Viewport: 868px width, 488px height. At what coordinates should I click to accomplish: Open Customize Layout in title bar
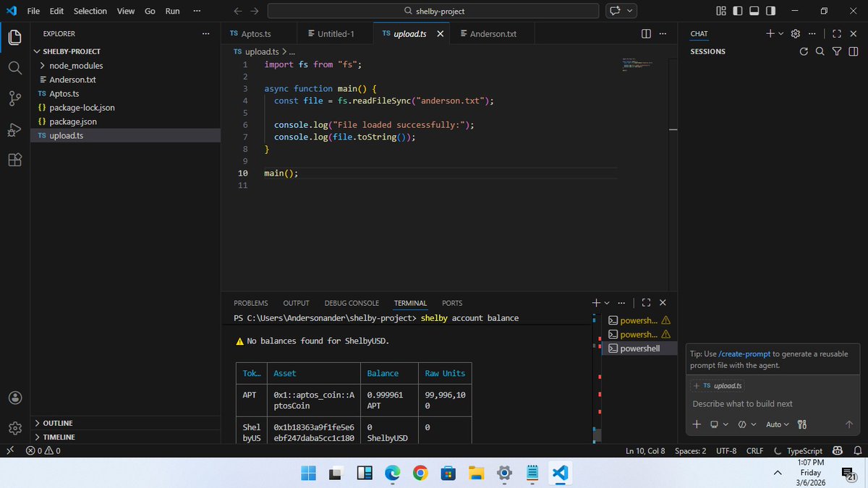pyautogui.click(x=721, y=11)
